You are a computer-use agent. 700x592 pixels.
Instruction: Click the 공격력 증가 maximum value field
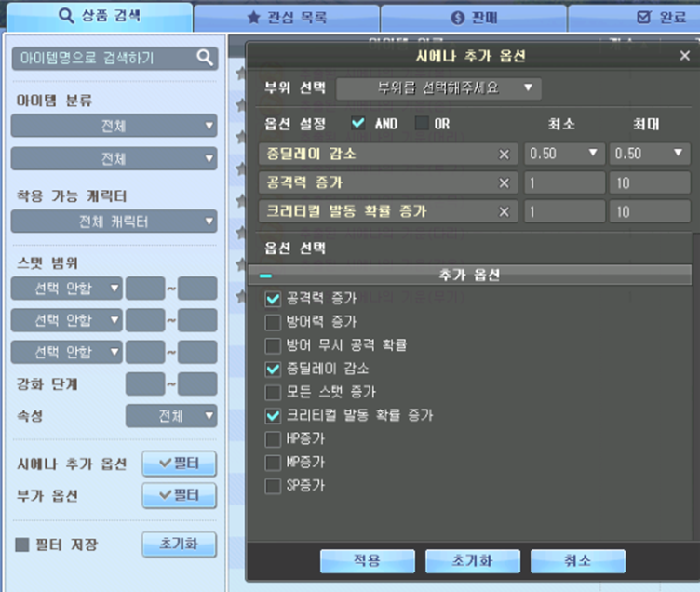tap(649, 182)
